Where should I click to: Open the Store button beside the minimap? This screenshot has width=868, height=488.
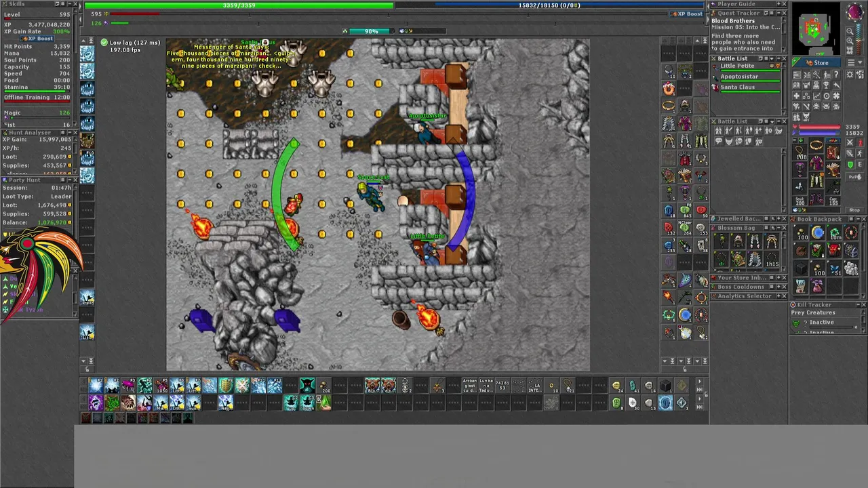[816, 62]
